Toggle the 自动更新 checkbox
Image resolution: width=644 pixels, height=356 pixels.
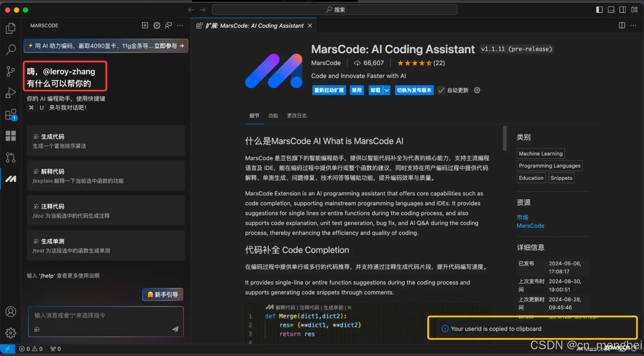(441, 90)
